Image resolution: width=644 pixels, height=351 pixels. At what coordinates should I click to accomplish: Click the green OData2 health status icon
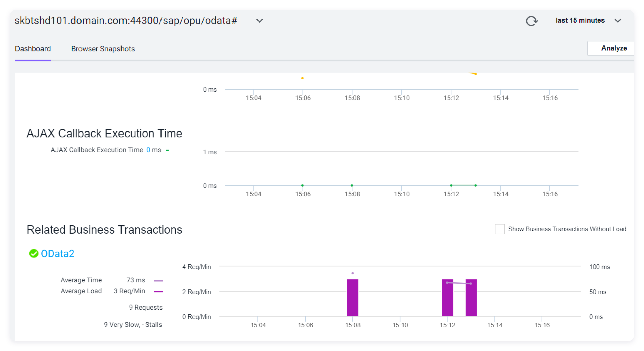point(34,253)
